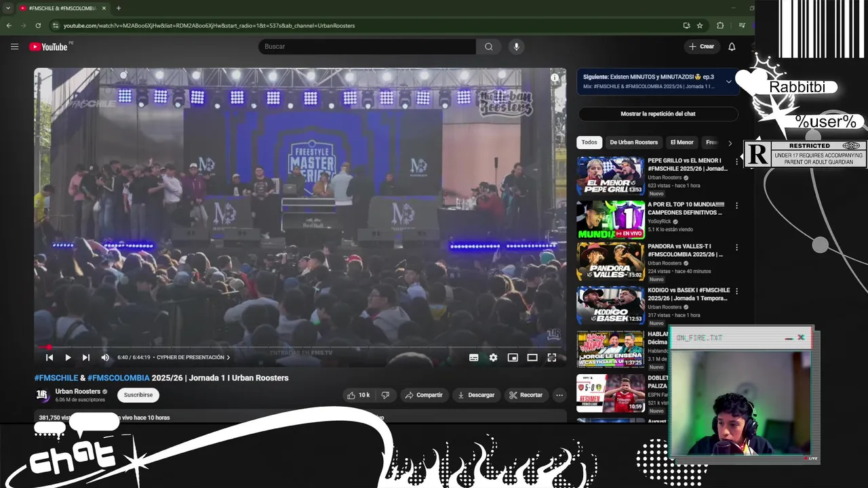Close the ON_FIRE.TXT webcam window

[x=801, y=338]
